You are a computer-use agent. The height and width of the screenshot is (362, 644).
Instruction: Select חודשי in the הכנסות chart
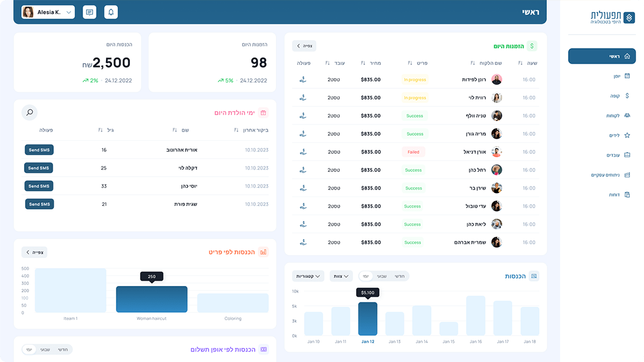400,276
